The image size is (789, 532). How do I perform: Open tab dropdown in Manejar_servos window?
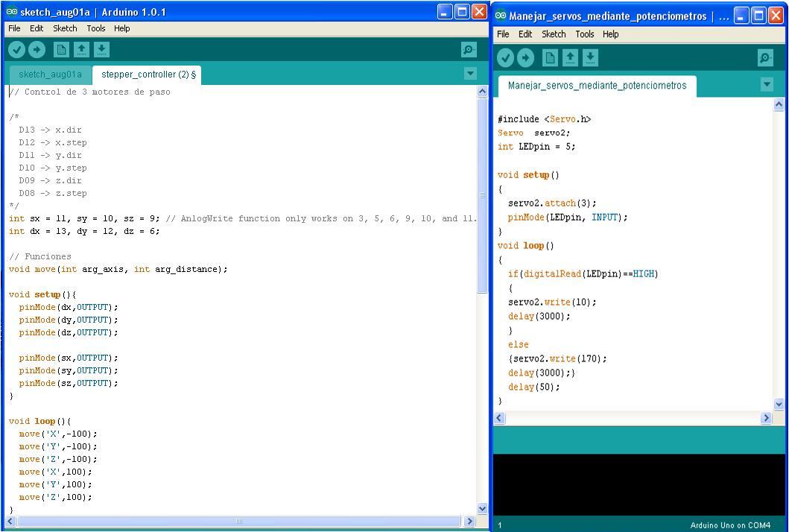[767, 84]
